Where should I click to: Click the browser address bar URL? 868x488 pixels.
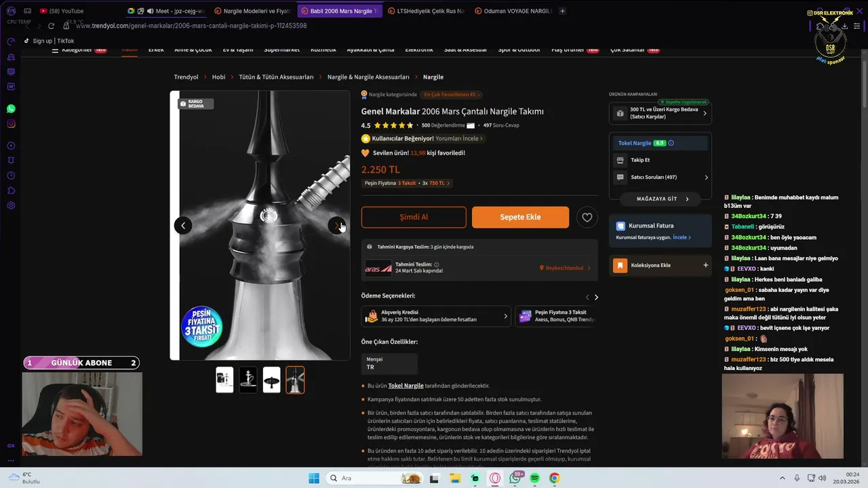pos(191,26)
